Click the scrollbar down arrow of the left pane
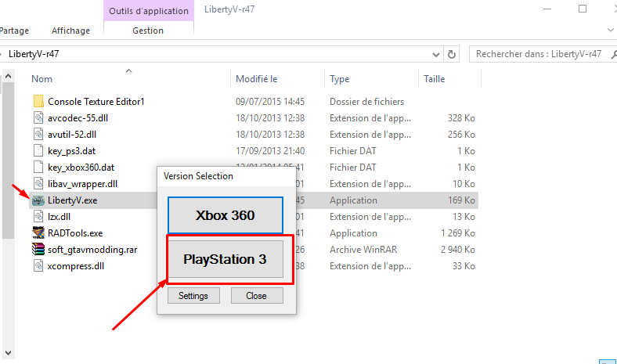The height and width of the screenshot is (364, 617). [x=9, y=353]
